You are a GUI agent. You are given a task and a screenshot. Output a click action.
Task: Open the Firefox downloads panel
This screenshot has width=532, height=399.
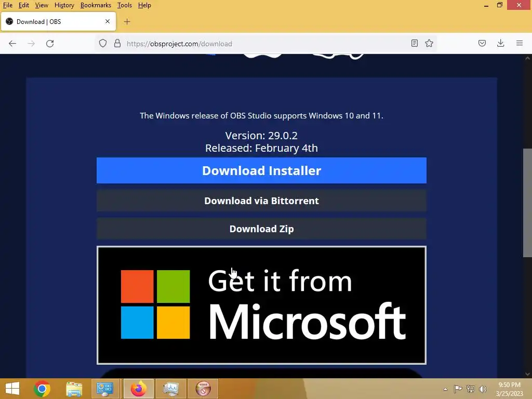[x=500, y=43]
